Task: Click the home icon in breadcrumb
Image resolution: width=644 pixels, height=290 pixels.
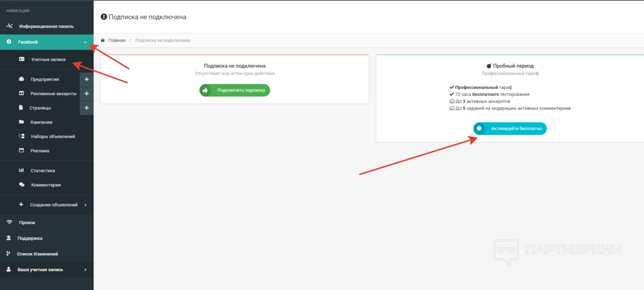Action: coord(103,40)
